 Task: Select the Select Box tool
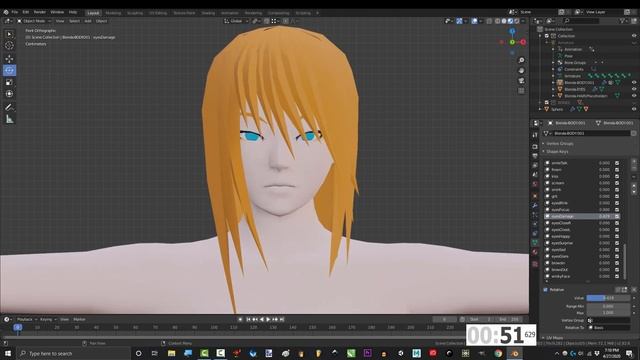click(x=9, y=34)
